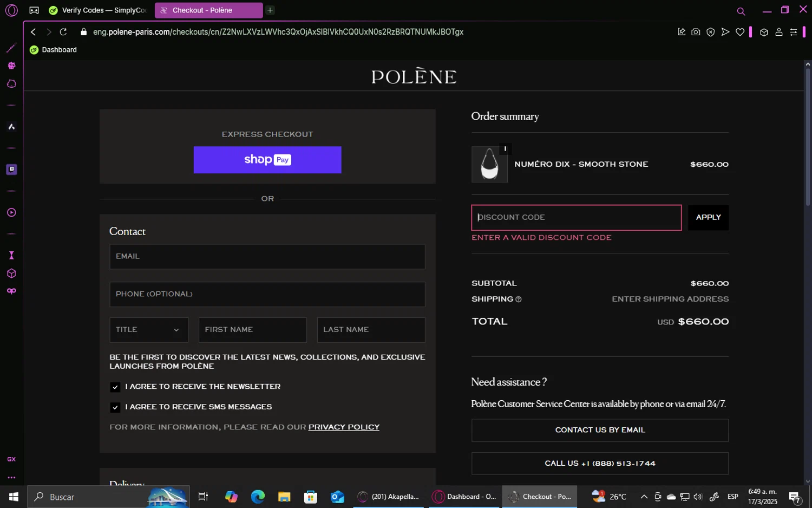Focus the Phone (optional) field
This screenshot has width=812, height=508.
pyautogui.click(x=267, y=294)
